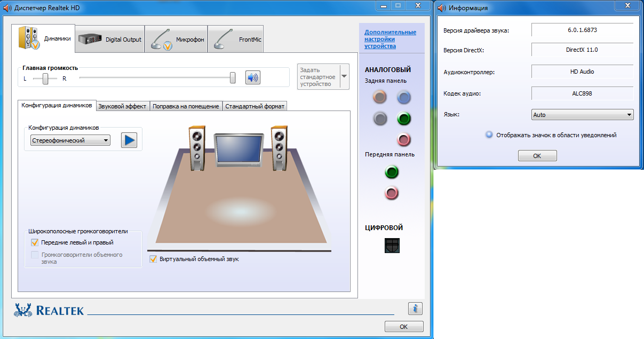The image size is (644, 339).
Task: Select the pink front panel jack
Action: pos(392,193)
